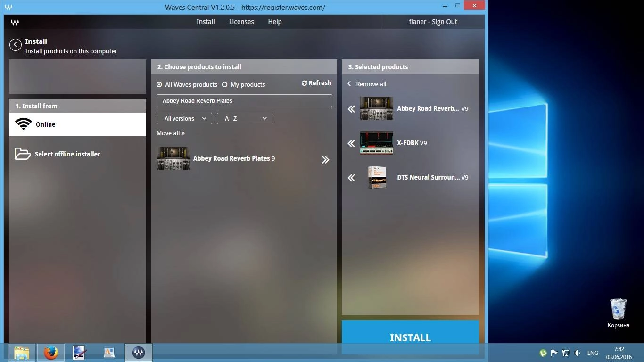Click the offline installer folder icon
644x362 pixels.
pyautogui.click(x=23, y=154)
